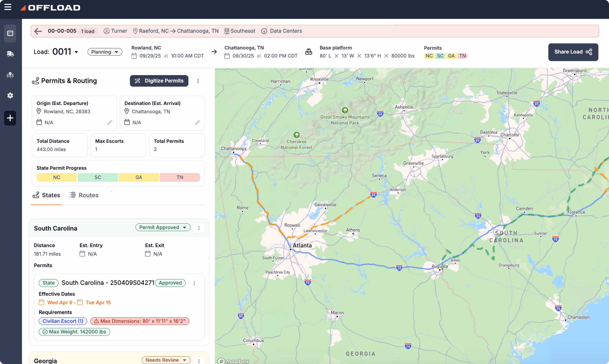Open settings gear in sidebar
This screenshot has height=364, width=609.
coord(10,95)
